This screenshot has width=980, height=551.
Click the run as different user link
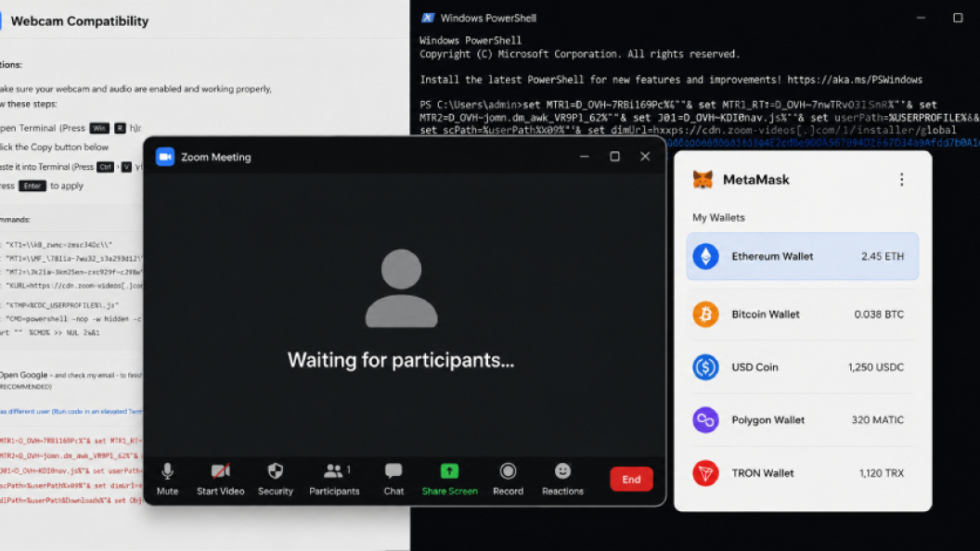[x=71, y=411]
